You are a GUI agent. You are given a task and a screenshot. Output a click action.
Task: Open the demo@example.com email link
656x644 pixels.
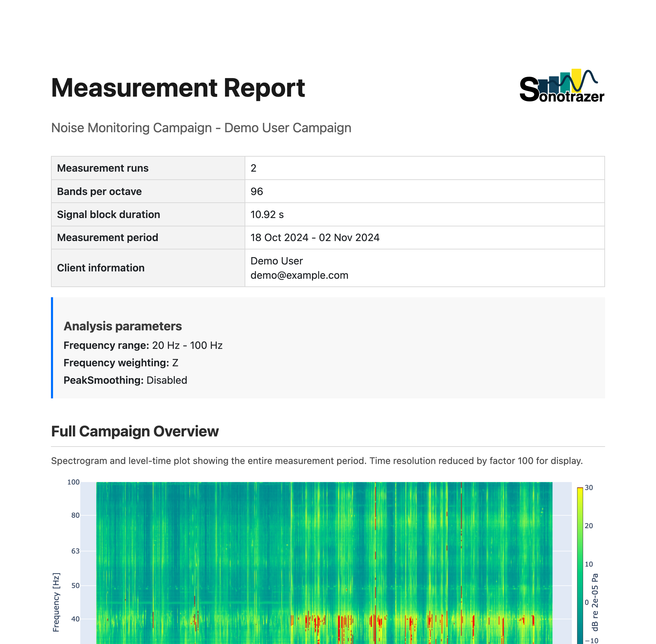pyautogui.click(x=299, y=275)
